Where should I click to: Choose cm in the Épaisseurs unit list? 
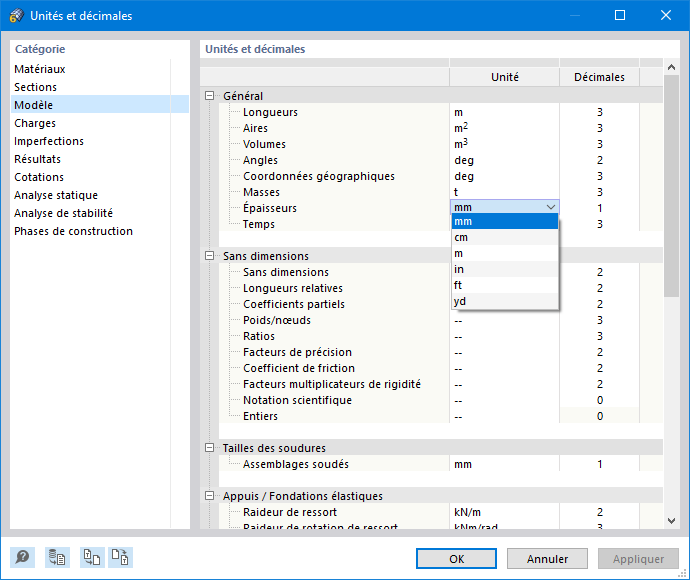click(461, 238)
